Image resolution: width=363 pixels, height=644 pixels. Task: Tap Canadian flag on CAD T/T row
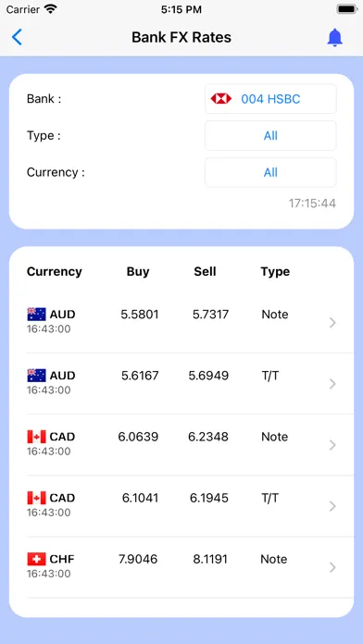37,498
